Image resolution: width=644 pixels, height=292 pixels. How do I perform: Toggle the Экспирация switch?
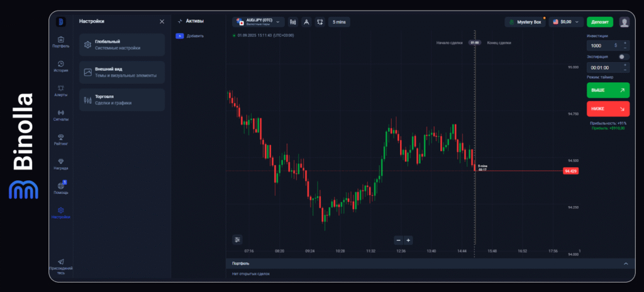pos(623,57)
